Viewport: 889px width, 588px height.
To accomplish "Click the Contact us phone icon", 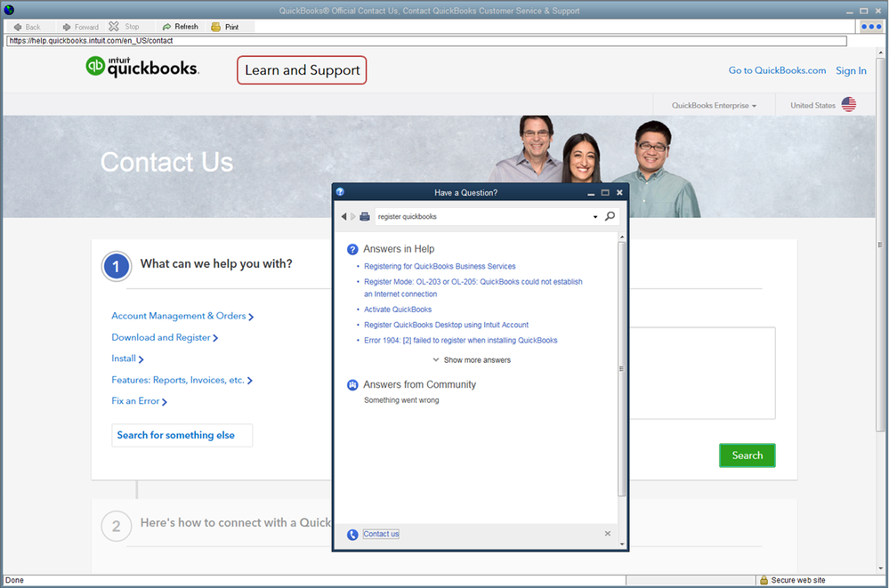I will coord(352,535).
